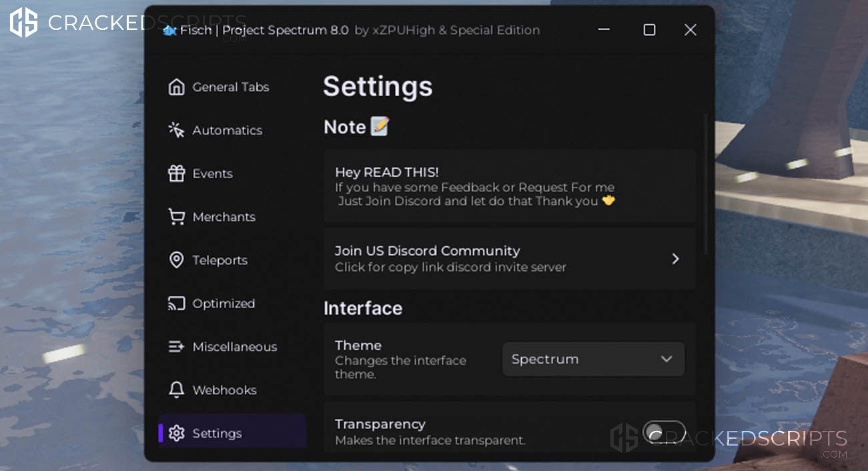Show the Optimized tab
The height and width of the screenshot is (471, 868).
(232, 304)
